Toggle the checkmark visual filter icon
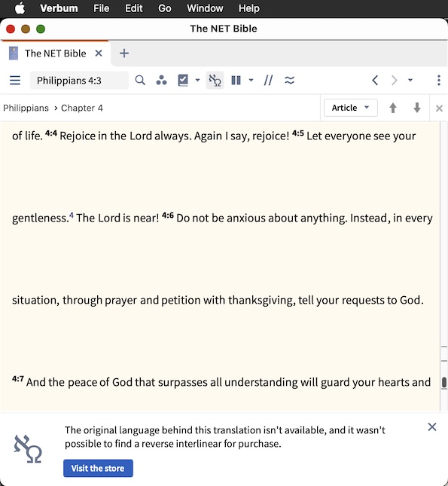The height and width of the screenshot is (486, 448). point(183,81)
